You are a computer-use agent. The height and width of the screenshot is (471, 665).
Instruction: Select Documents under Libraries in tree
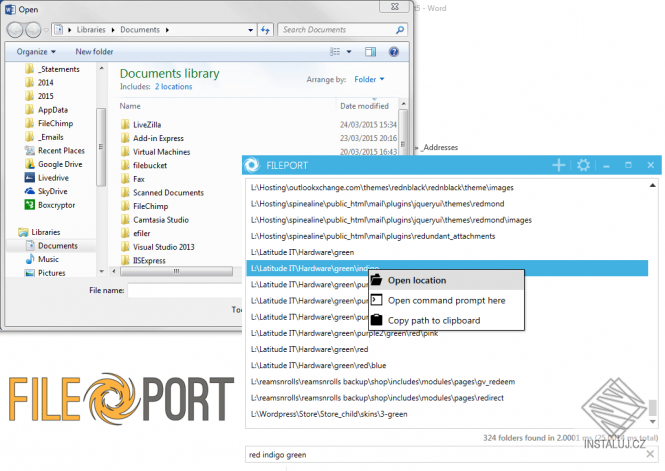pos(52,245)
